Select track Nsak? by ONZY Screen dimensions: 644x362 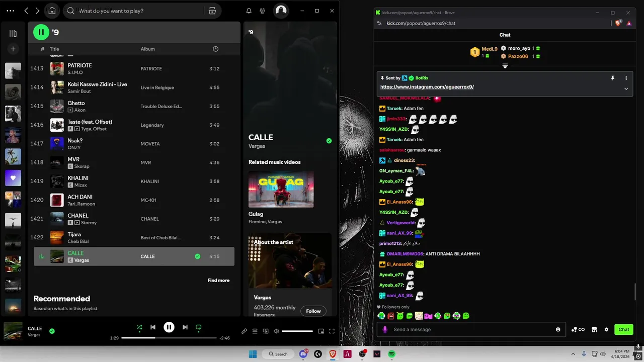134,144
